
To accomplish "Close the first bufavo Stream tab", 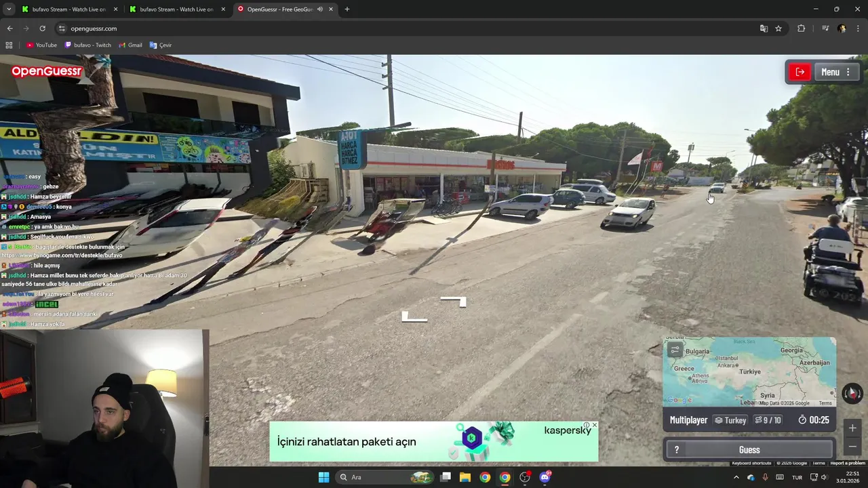I will (x=115, y=9).
